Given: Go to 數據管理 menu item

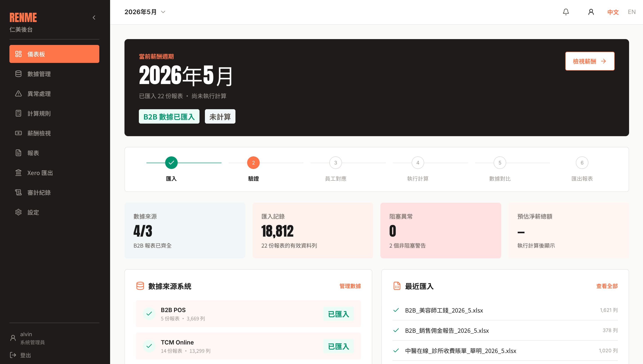Looking at the screenshot, I should (54, 74).
